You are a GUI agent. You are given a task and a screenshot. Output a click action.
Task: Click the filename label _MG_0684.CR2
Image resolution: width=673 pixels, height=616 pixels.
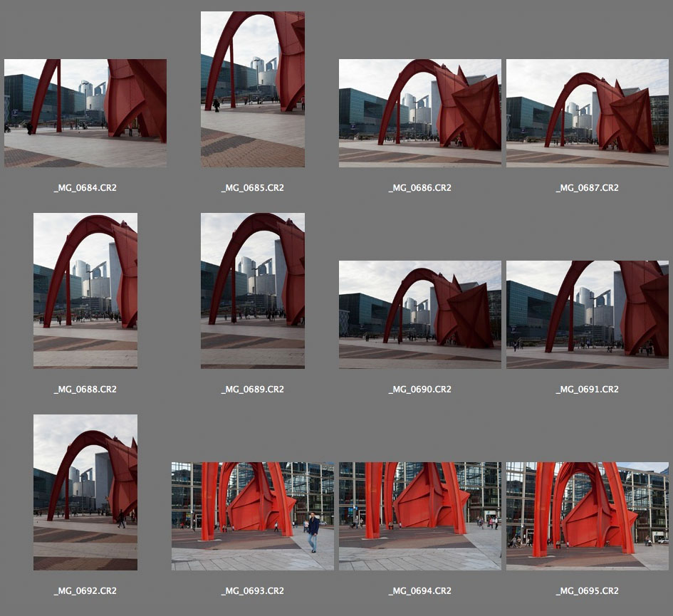pyautogui.click(x=85, y=188)
